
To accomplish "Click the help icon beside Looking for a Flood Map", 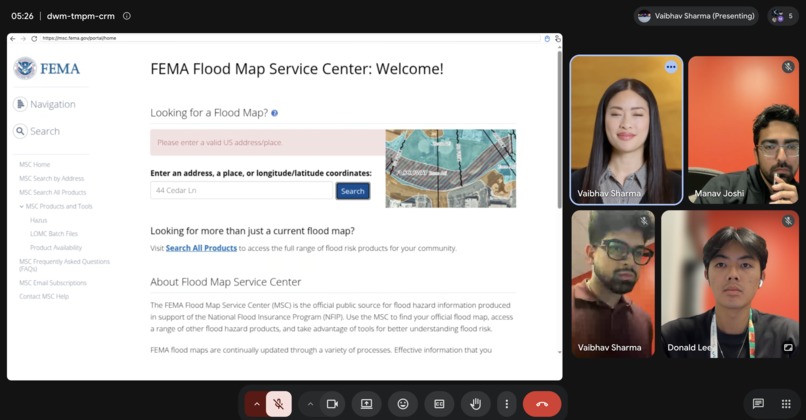I will (274, 113).
